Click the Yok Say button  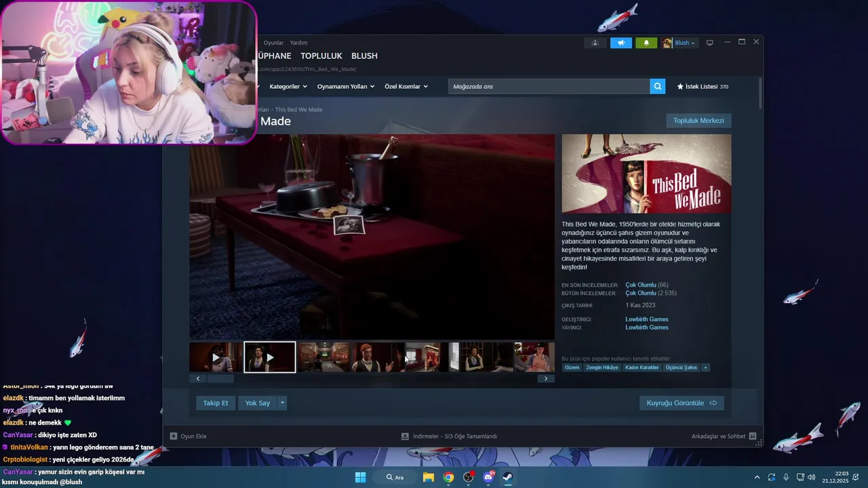tap(258, 403)
